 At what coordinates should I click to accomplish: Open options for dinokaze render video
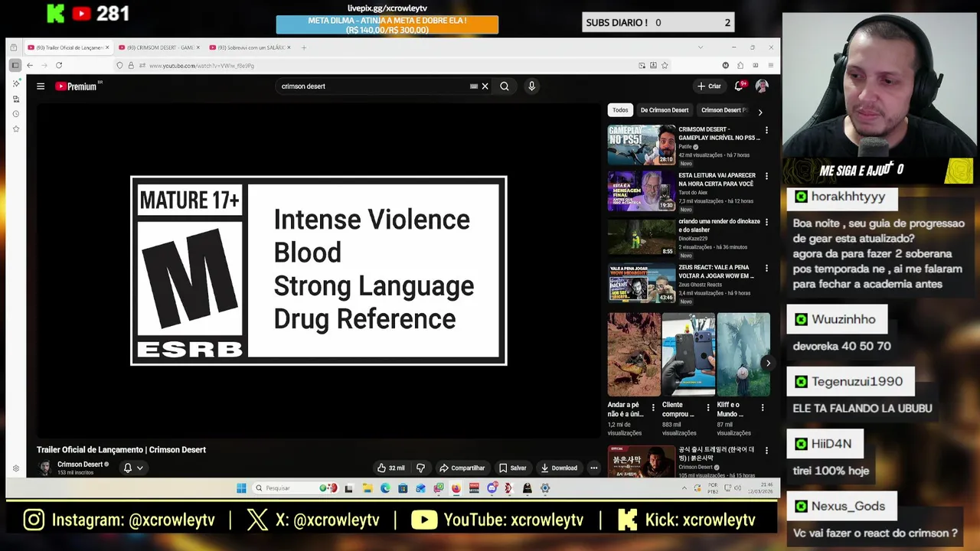(x=766, y=223)
